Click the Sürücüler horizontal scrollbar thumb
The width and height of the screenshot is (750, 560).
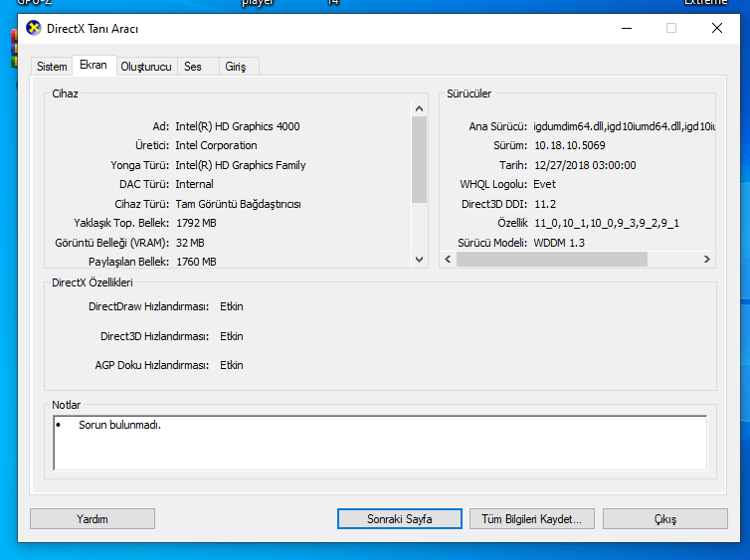pos(552,260)
